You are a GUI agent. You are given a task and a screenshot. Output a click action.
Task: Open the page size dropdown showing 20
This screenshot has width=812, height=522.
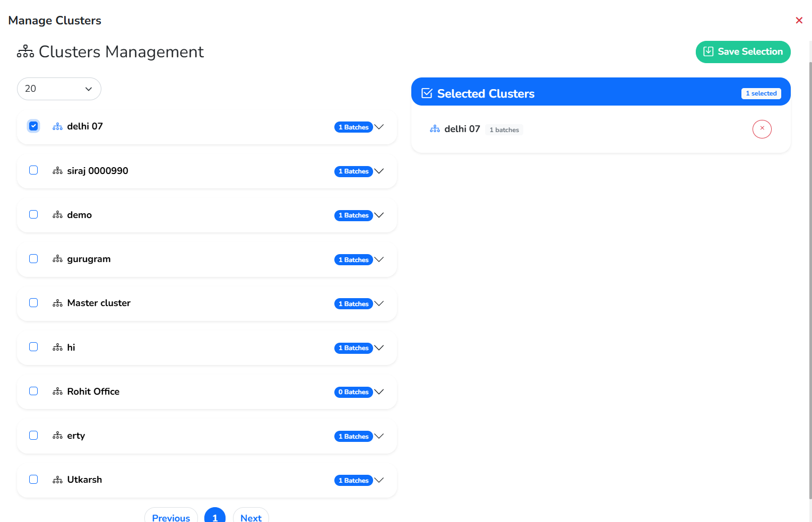[59, 89]
